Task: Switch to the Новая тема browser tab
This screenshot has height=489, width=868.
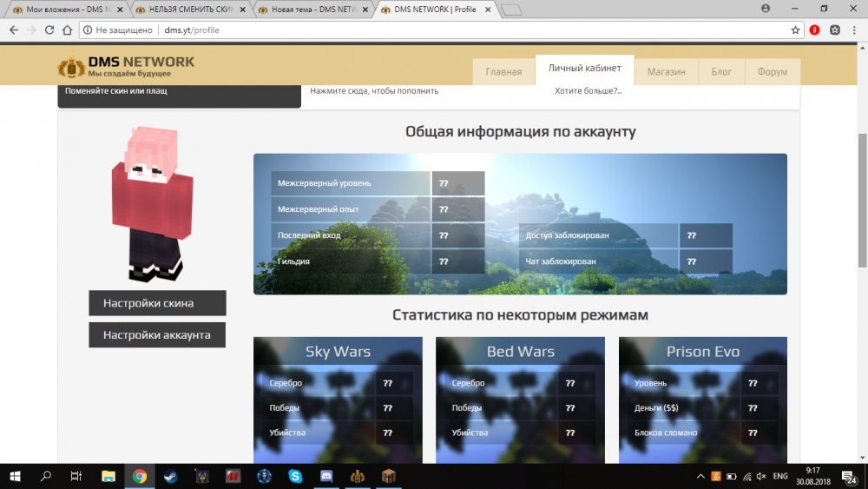Action: tap(312, 9)
